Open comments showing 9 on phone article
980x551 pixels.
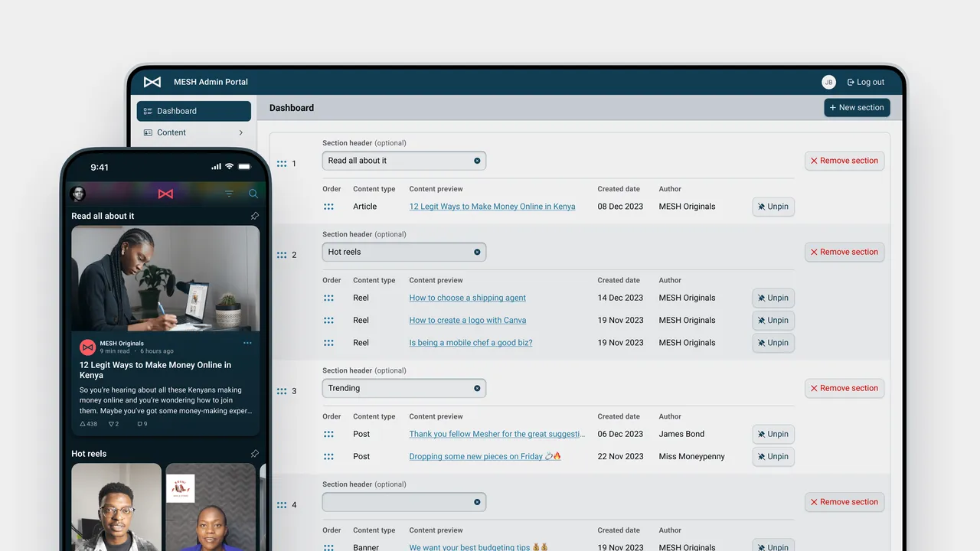coord(142,424)
